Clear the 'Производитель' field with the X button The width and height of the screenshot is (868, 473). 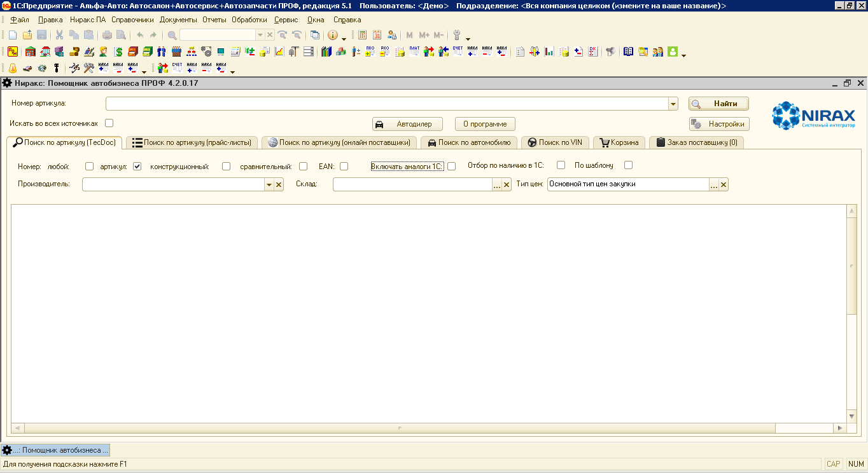point(279,184)
